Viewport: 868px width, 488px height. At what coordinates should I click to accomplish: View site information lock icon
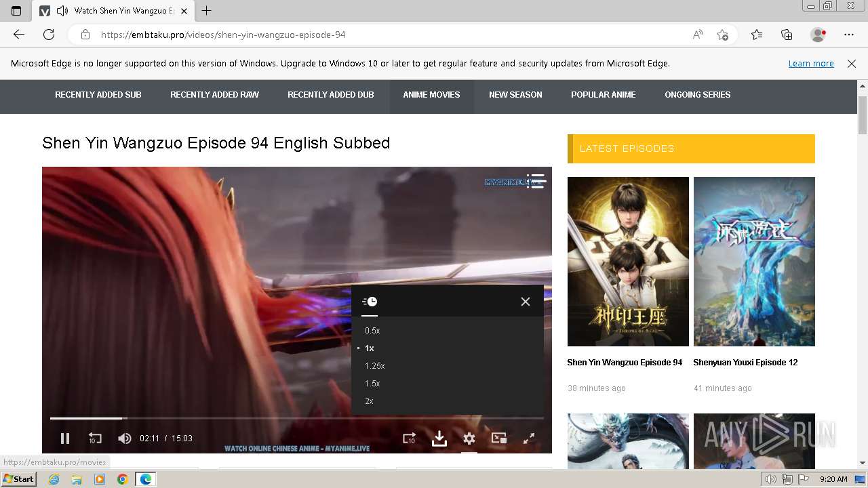pyautogui.click(x=85, y=35)
